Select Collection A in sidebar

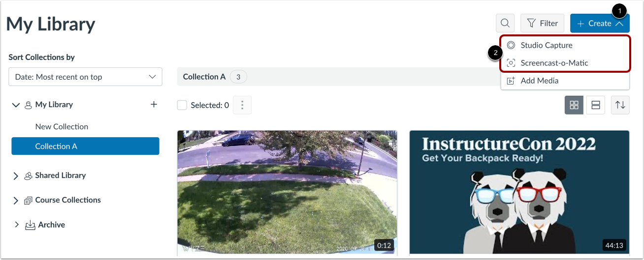[x=85, y=146]
